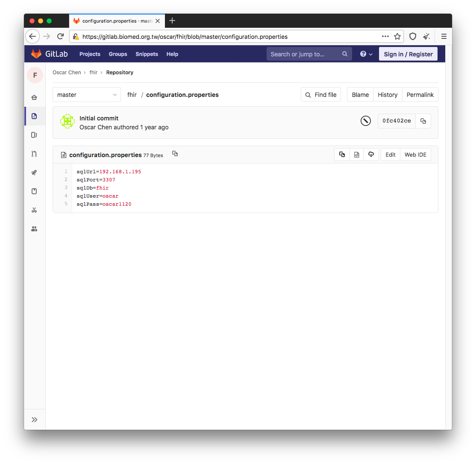Image resolution: width=476 pixels, height=464 pixels.
Task: Open the Repository sidebar icon
Action: click(34, 116)
